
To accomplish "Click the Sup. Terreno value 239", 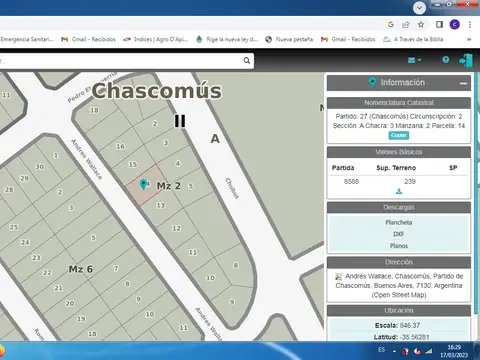I will coord(410,181).
